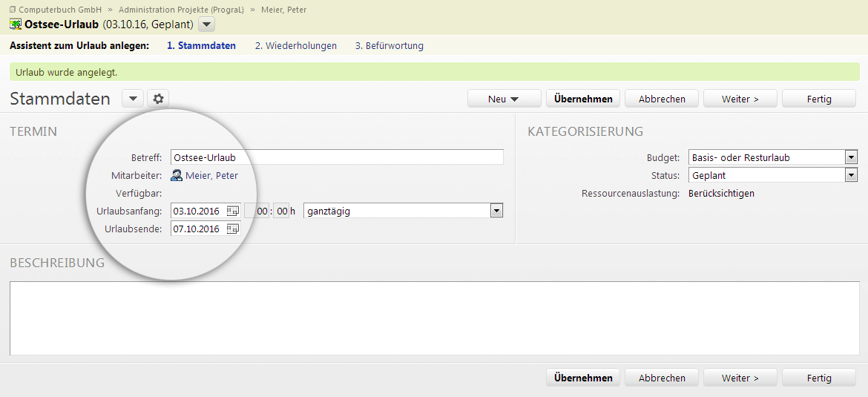Switch to step 1. Stammdaten
This screenshot has height=397, width=868.
point(202,46)
